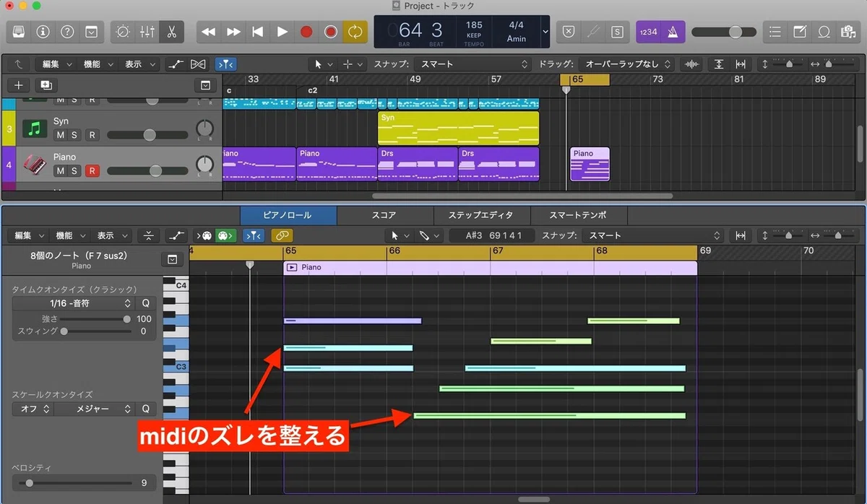Open the LCD display mode dropdown arrow
Screen dimensions: 867x504
(545, 32)
